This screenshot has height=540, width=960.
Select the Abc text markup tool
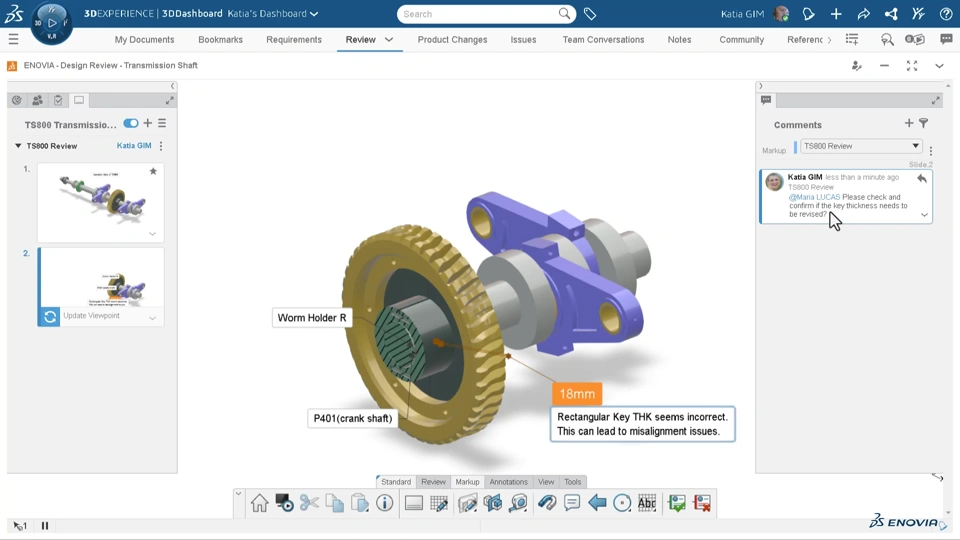click(647, 503)
